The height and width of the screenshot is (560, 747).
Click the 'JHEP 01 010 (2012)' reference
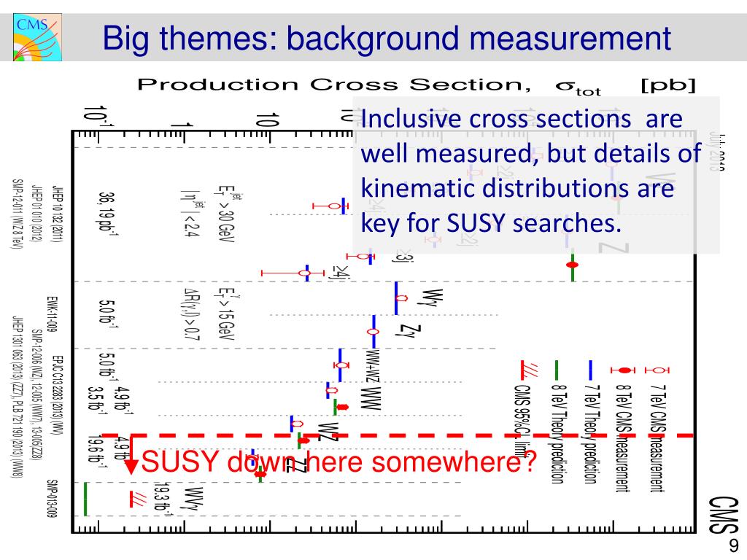pyautogui.click(x=36, y=214)
